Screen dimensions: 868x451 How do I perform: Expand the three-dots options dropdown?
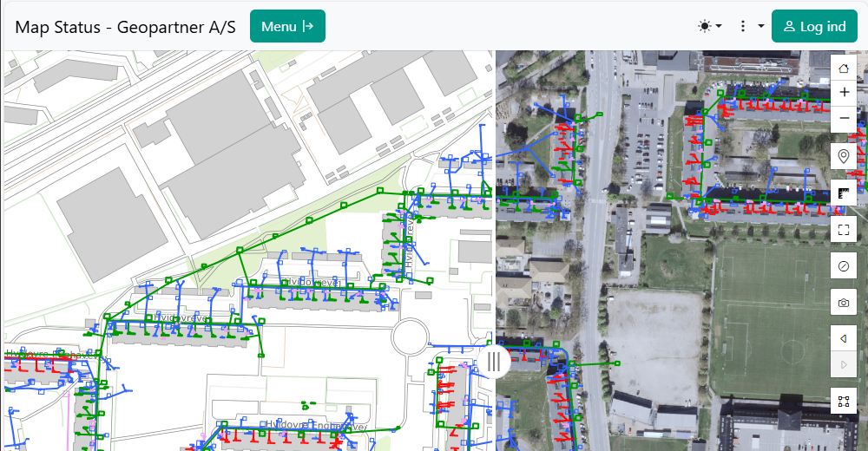[x=750, y=26]
